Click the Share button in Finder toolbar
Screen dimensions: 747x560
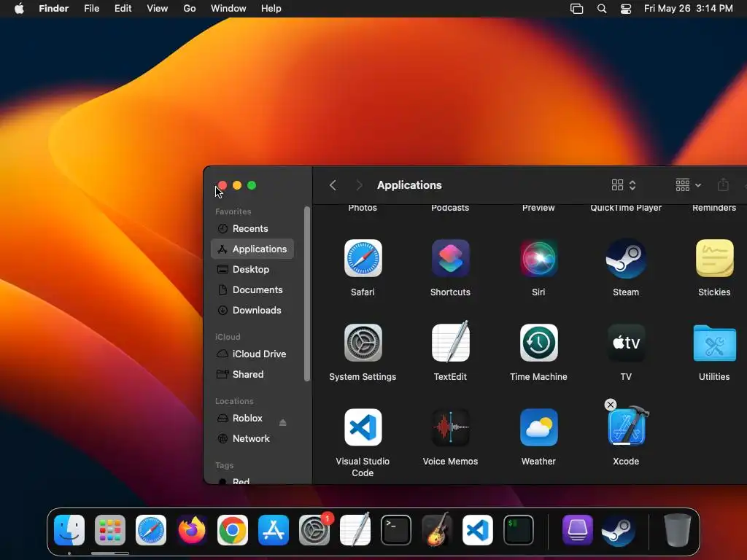723,184
